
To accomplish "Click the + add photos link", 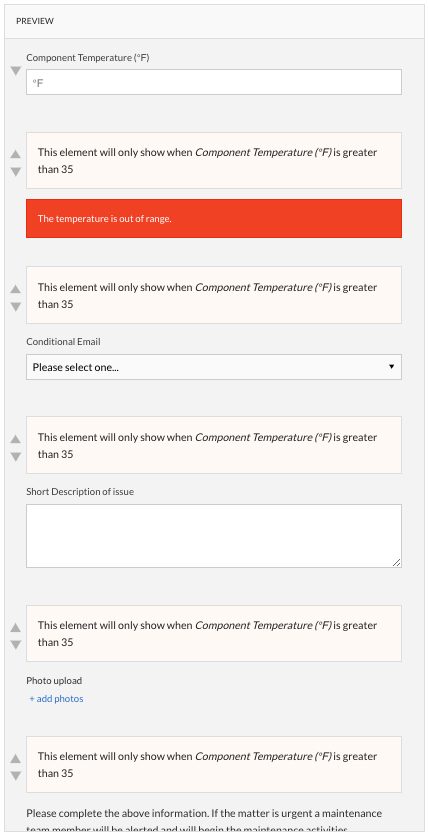I will coord(57,699).
